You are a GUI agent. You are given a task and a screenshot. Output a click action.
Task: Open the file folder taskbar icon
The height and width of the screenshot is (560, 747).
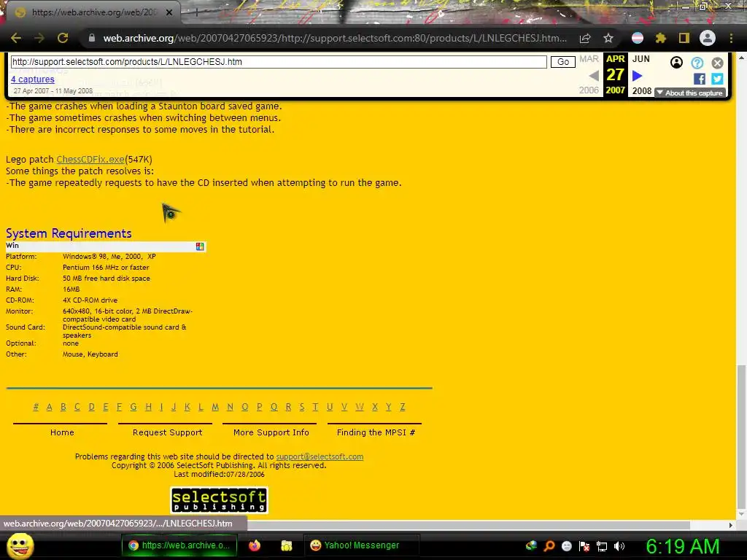[x=286, y=545]
